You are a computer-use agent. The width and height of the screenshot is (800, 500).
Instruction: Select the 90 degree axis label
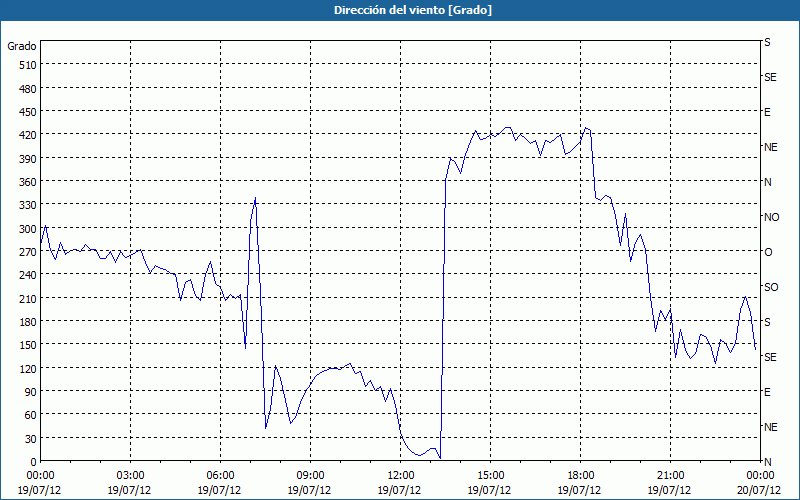[31, 392]
